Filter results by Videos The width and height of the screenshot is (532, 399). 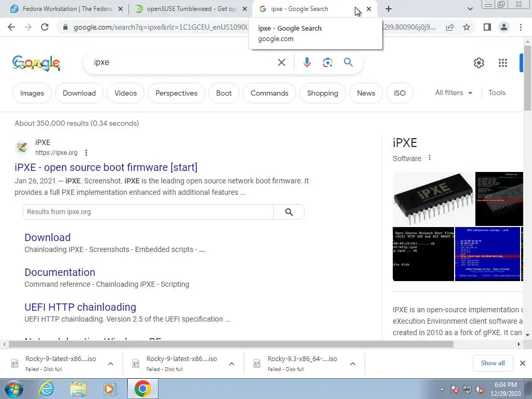pyautogui.click(x=126, y=93)
